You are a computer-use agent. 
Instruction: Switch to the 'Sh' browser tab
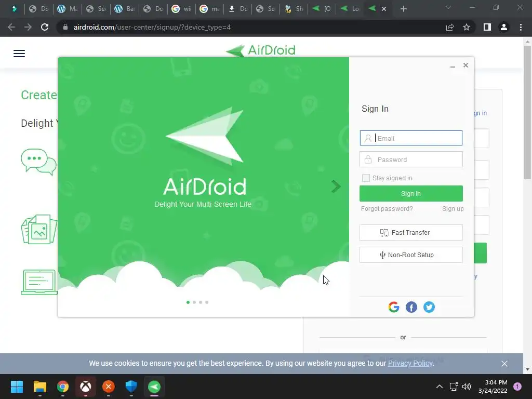coord(294,9)
